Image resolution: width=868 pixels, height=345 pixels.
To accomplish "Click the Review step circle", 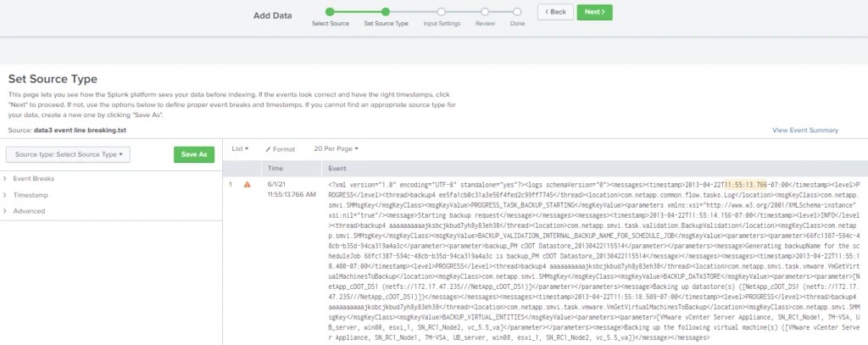I will click(485, 12).
